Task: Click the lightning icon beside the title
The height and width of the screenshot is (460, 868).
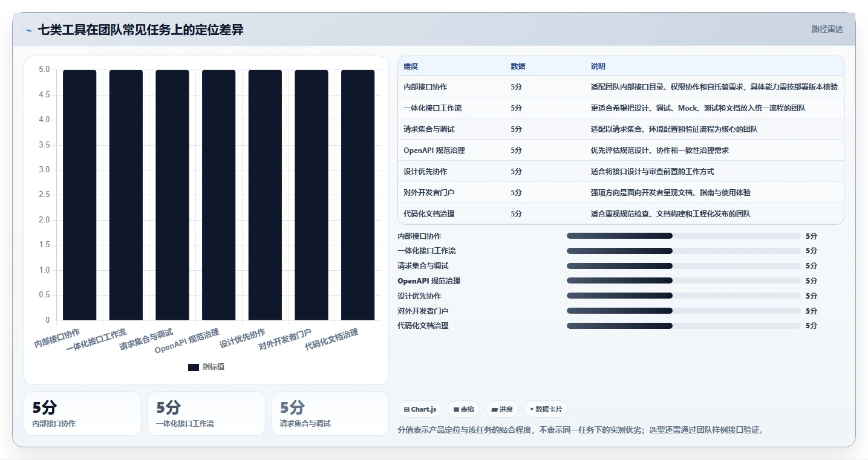Action: 29,30
